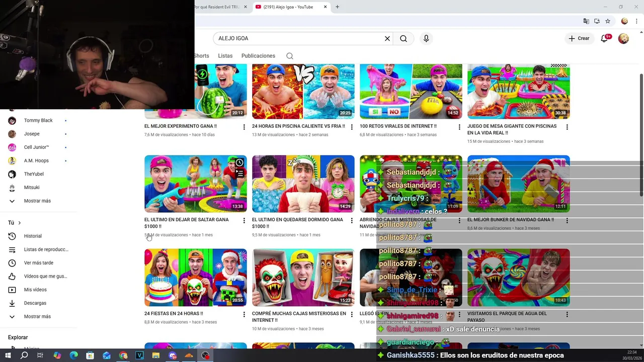This screenshot has width=644, height=362.
Task: Open options for 24 HORAS EN PISCINA video
Action: [x=352, y=127]
